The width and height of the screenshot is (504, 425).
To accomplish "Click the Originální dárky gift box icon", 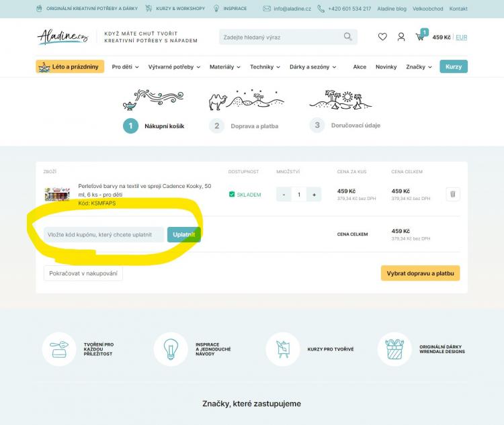I will click(394, 349).
